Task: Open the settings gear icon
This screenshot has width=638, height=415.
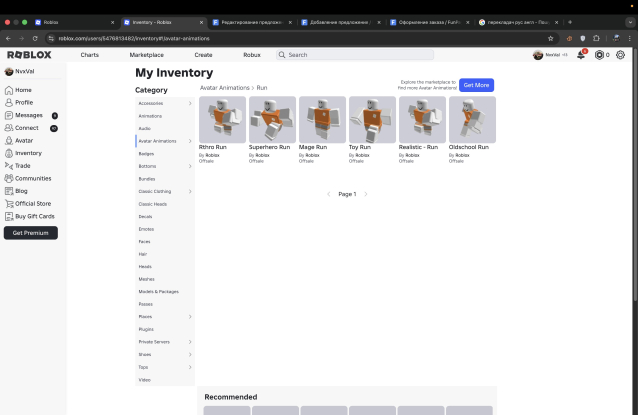Action: (x=620, y=55)
